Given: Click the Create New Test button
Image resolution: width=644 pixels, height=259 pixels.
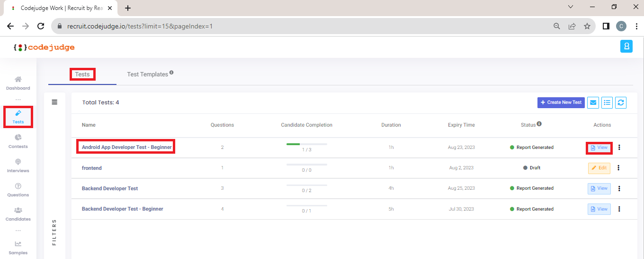Looking at the screenshot, I should tap(561, 102).
